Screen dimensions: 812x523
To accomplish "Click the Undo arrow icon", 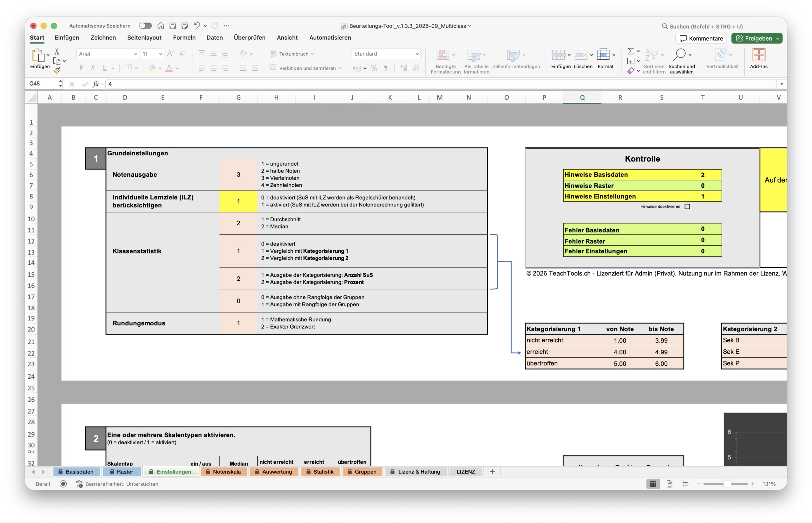I will point(197,26).
